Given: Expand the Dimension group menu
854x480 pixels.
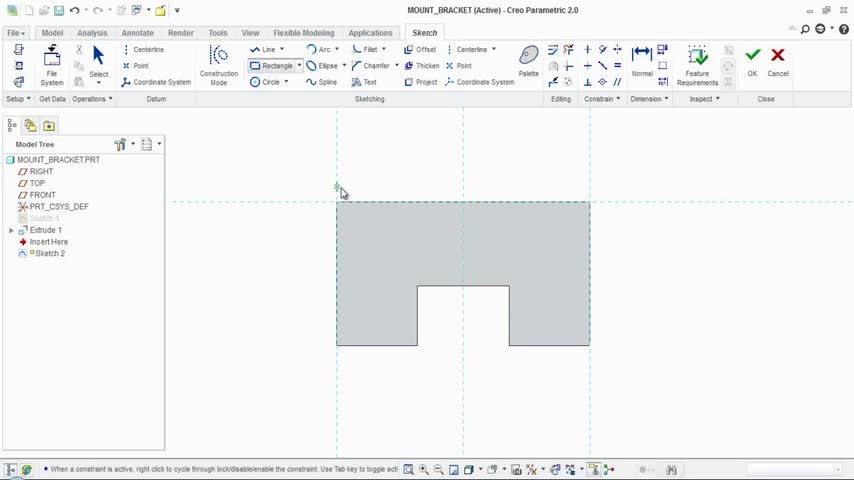Looking at the screenshot, I should tap(649, 99).
